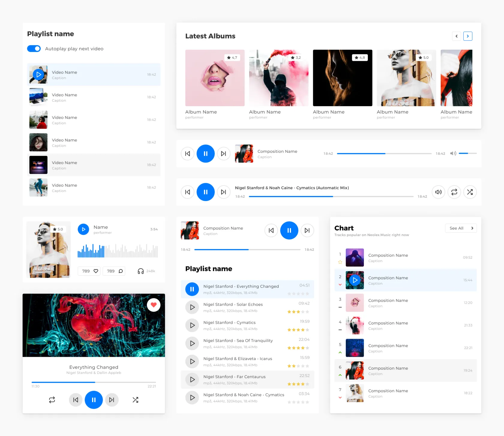Viewport: 504px width, 436px height.
Task: Click the headphones listens icon
Action: click(140, 271)
